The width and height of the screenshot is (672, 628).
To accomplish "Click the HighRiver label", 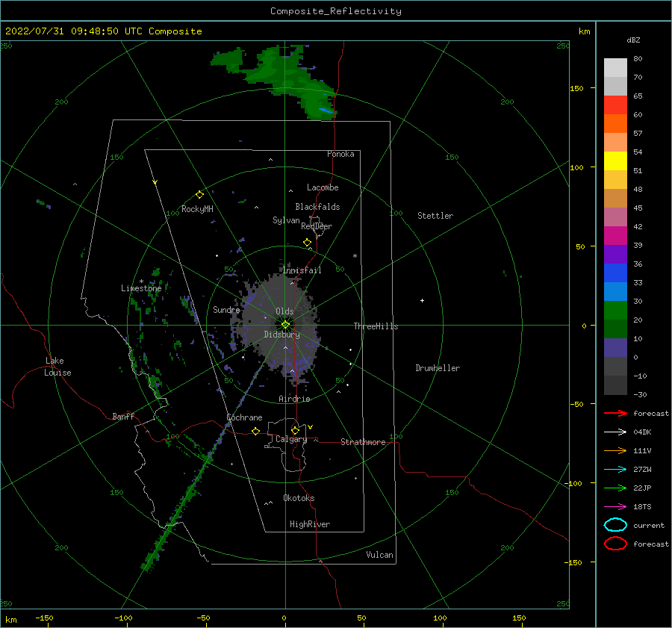I will coord(310,524).
